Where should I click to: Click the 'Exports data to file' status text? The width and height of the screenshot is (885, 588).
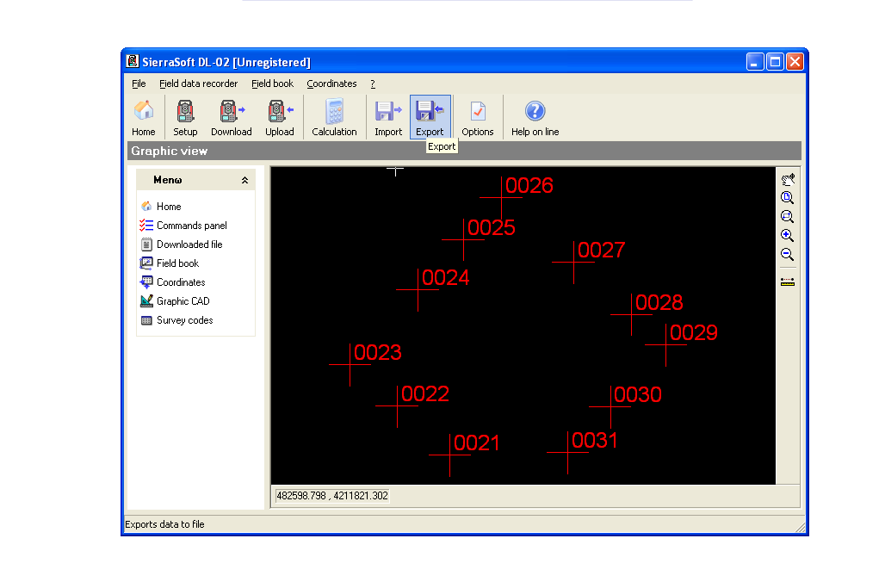(x=164, y=524)
